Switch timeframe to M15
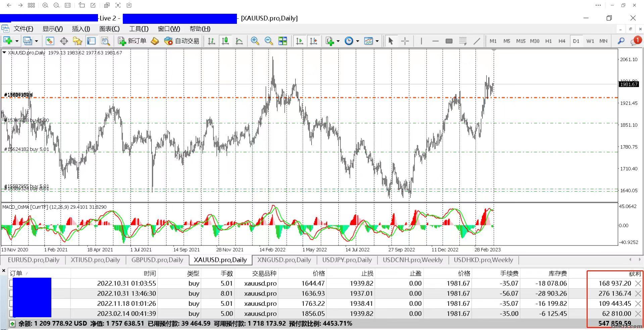The height and width of the screenshot is (330, 644). point(521,41)
